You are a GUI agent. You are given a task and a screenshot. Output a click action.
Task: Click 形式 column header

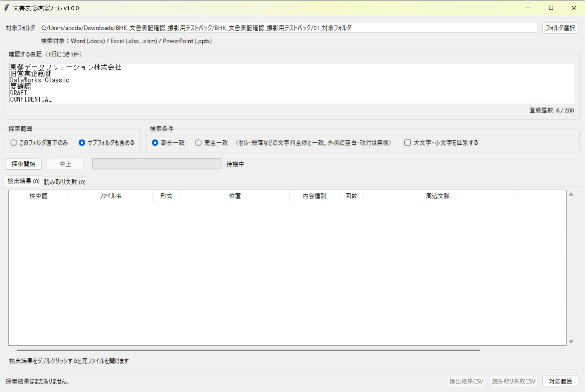(x=166, y=196)
